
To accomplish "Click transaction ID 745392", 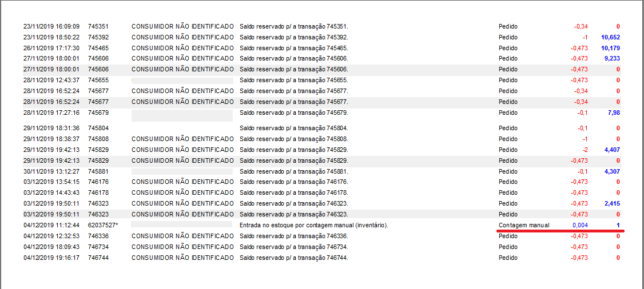I will click(x=98, y=37).
